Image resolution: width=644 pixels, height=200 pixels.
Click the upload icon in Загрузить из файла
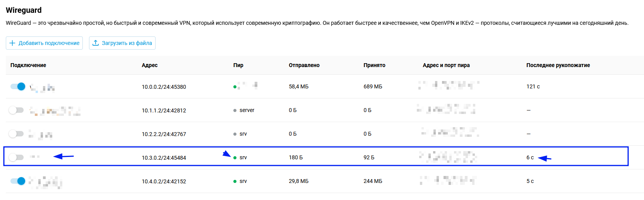[96, 43]
